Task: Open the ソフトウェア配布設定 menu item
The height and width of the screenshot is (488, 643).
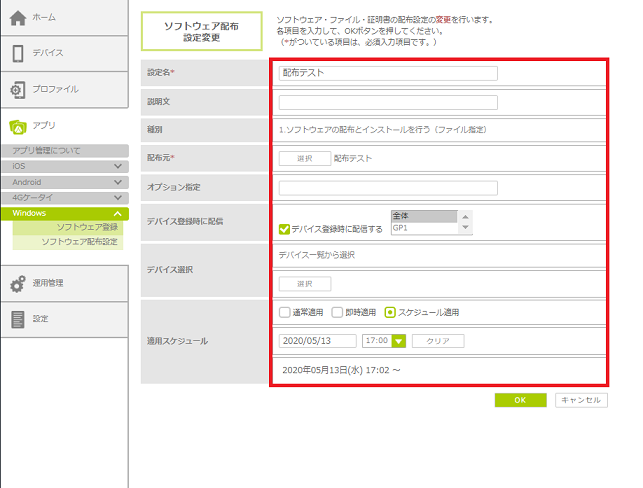Action: (x=79, y=242)
